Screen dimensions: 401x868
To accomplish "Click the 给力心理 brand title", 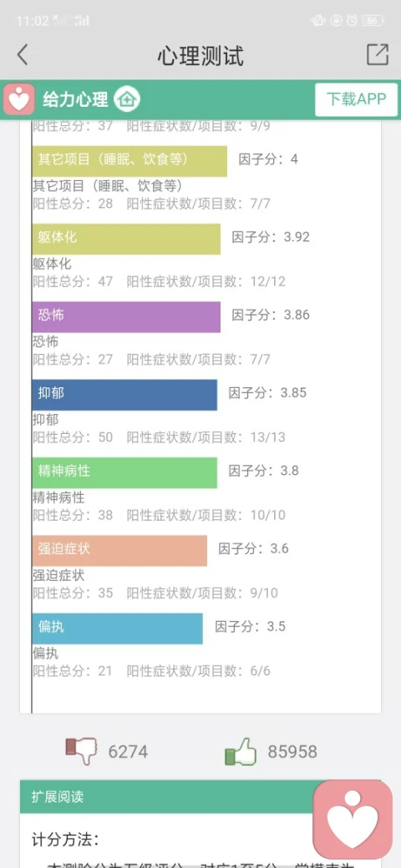I will (75, 99).
